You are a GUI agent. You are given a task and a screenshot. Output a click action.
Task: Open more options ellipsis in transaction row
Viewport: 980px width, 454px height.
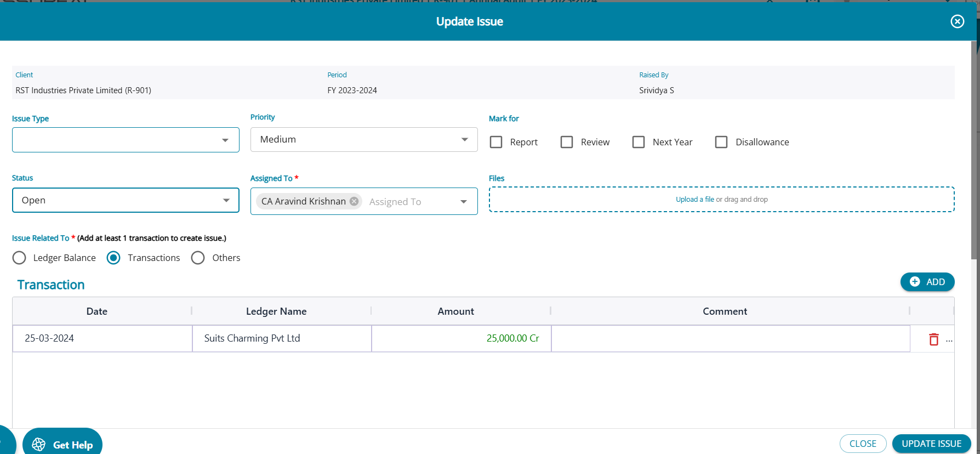[x=949, y=340]
